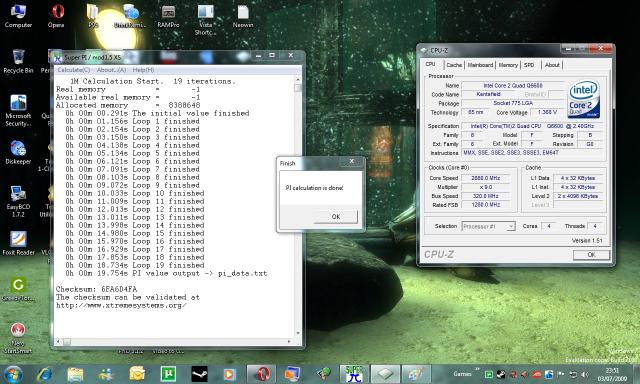Click the Super PI title bar icon
The width and height of the screenshot is (640, 384).
[x=58, y=57]
